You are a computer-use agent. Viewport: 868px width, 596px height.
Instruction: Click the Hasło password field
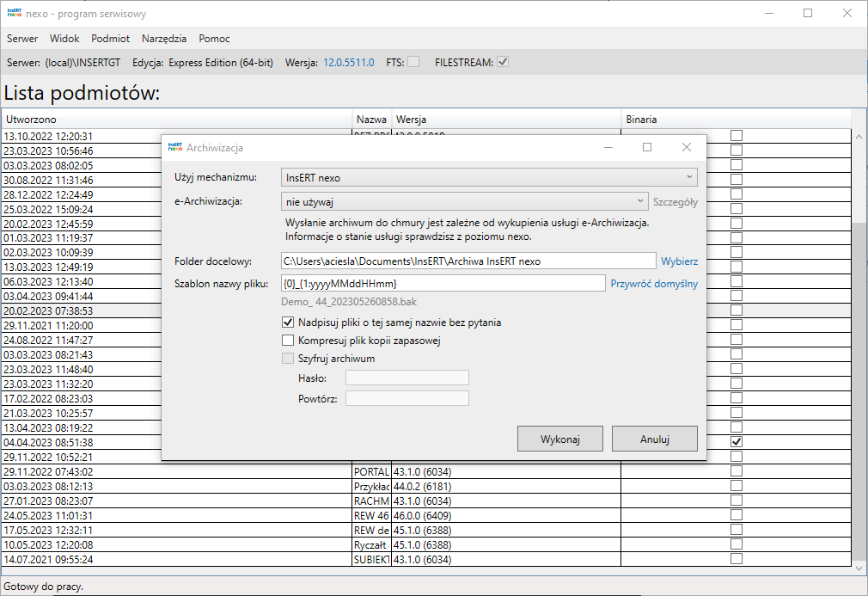click(x=406, y=378)
